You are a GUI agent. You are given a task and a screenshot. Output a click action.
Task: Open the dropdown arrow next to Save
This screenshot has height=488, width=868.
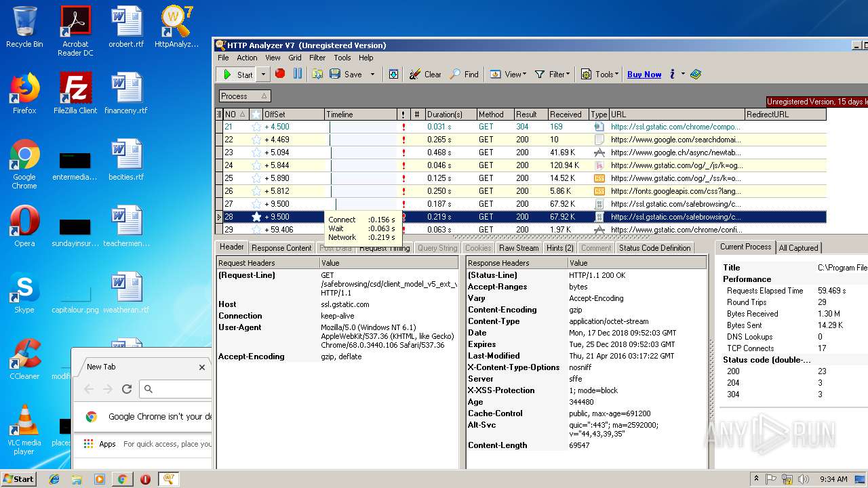[x=372, y=75]
